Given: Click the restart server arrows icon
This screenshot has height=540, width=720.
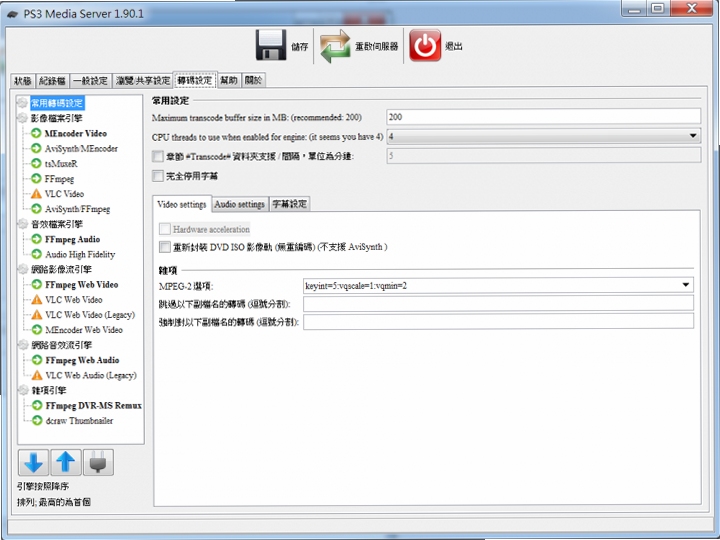Looking at the screenshot, I should click(335, 46).
